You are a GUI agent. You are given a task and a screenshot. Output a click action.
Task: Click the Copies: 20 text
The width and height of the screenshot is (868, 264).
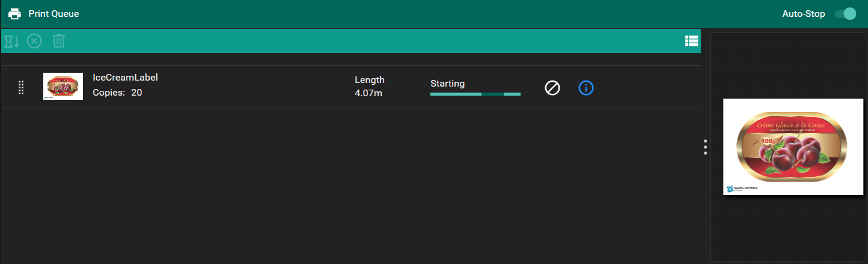coord(117,93)
